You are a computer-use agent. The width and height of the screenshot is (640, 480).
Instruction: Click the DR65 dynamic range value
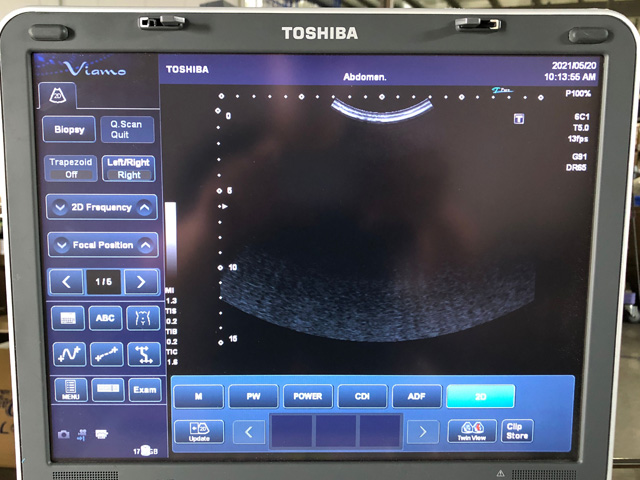click(x=576, y=167)
